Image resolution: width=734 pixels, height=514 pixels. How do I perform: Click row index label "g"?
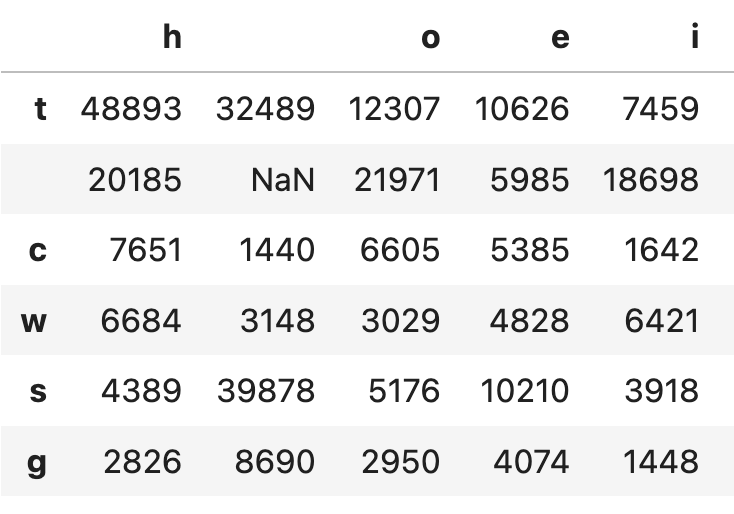tap(38, 462)
